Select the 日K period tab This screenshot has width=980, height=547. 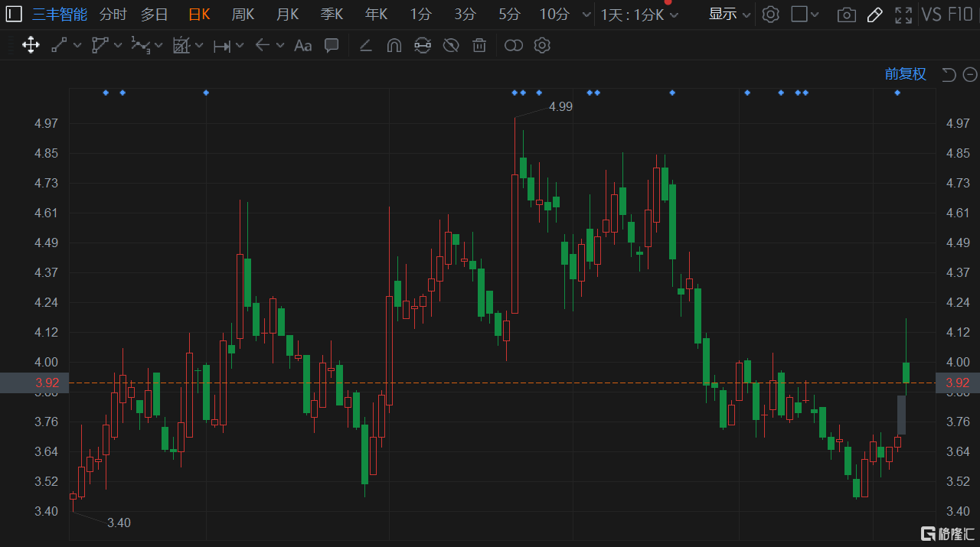[x=199, y=14]
